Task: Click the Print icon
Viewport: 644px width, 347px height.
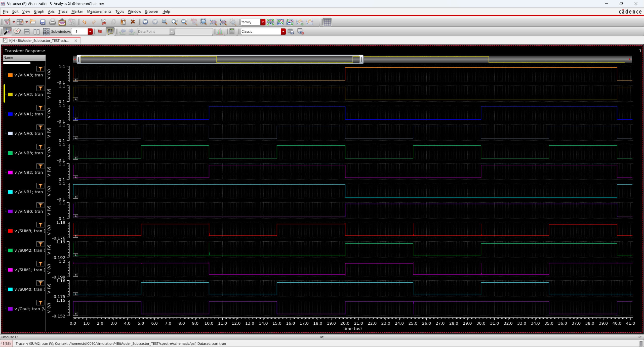Action: pos(52,22)
